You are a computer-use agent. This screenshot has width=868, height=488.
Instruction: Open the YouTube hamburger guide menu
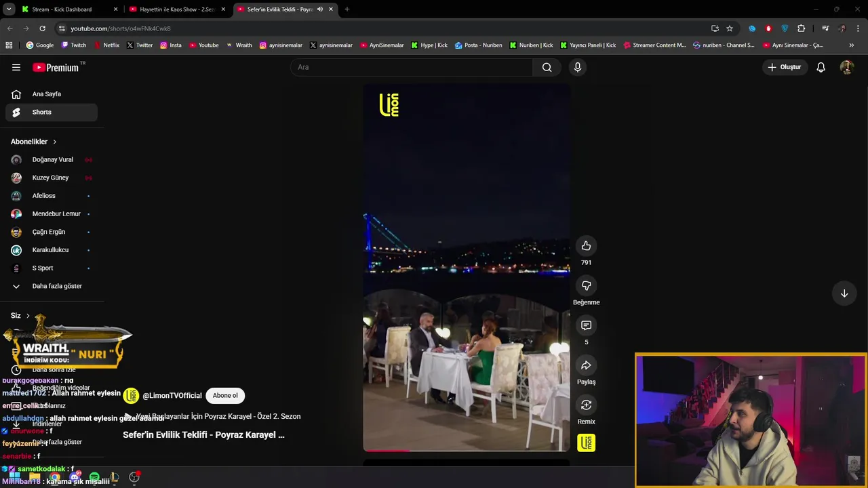16,67
